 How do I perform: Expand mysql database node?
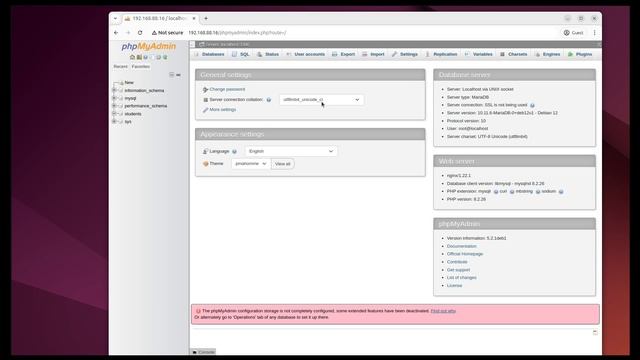point(114,98)
